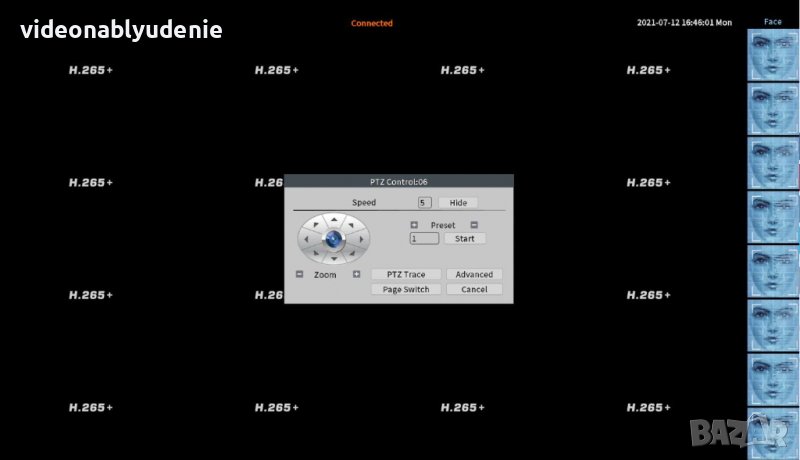The width and height of the screenshot is (800, 460).
Task: Select the top face thumbnail in Face panel
Action: (x=773, y=55)
